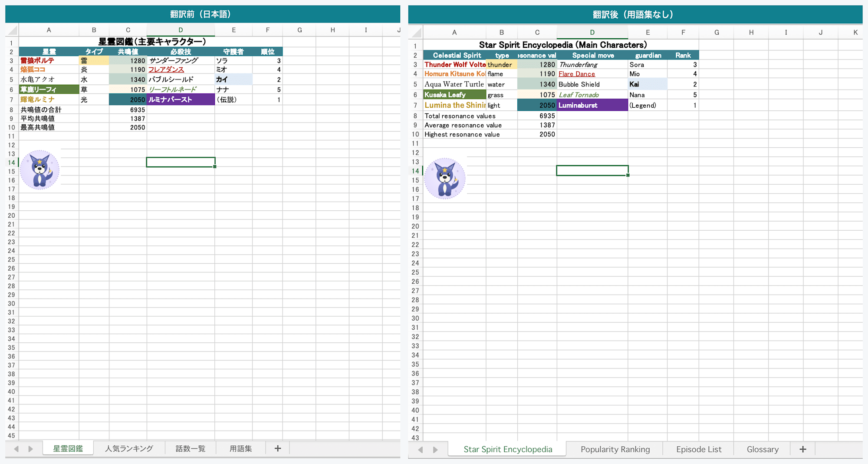868x464 pixels.
Task: Click the Special move header cell
Action: coord(592,55)
